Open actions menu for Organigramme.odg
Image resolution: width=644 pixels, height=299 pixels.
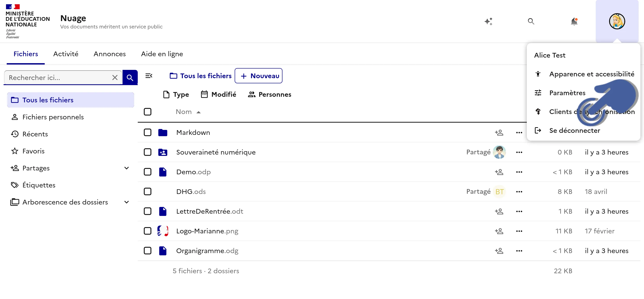click(519, 251)
